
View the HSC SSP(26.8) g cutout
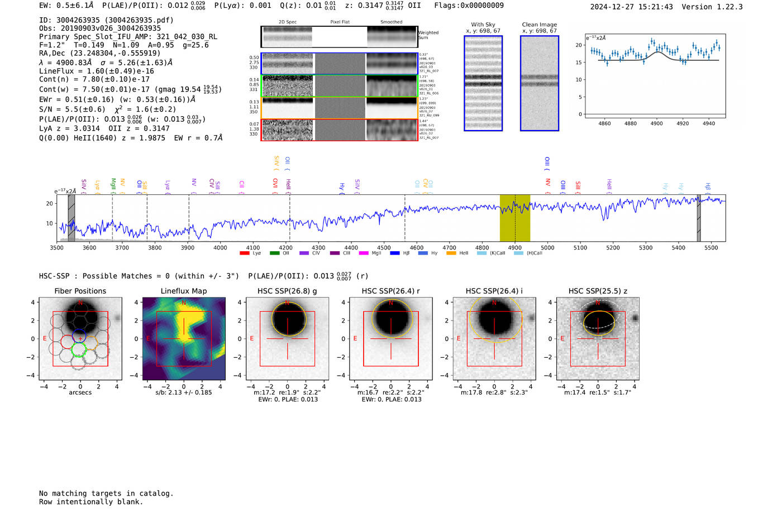pyautogui.click(x=288, y=339)
